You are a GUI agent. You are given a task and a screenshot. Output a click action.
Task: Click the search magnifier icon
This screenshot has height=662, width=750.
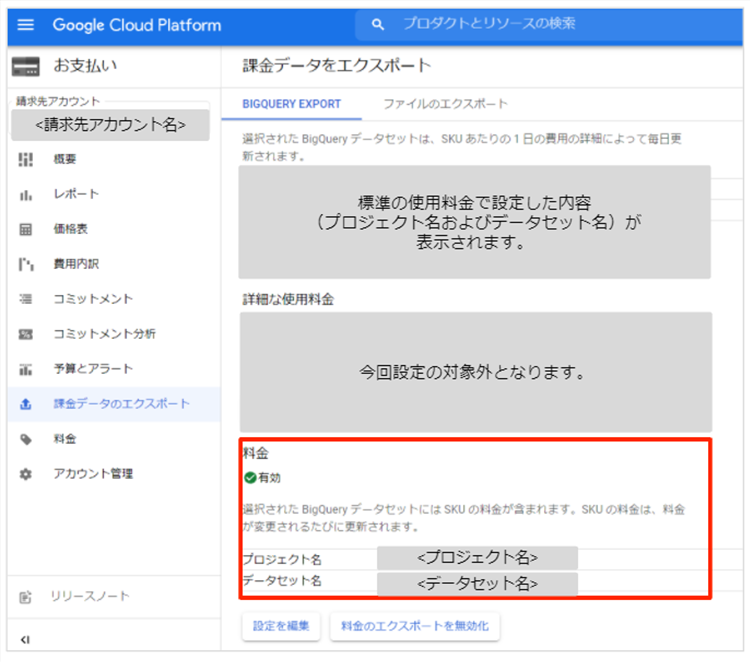point(377,24)
